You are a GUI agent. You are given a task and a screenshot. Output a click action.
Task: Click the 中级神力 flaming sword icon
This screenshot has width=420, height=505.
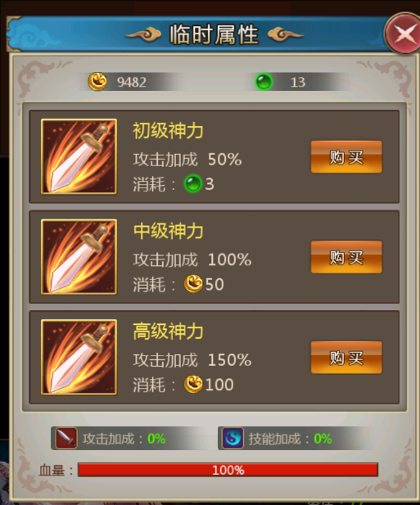(x=79, y=257)
